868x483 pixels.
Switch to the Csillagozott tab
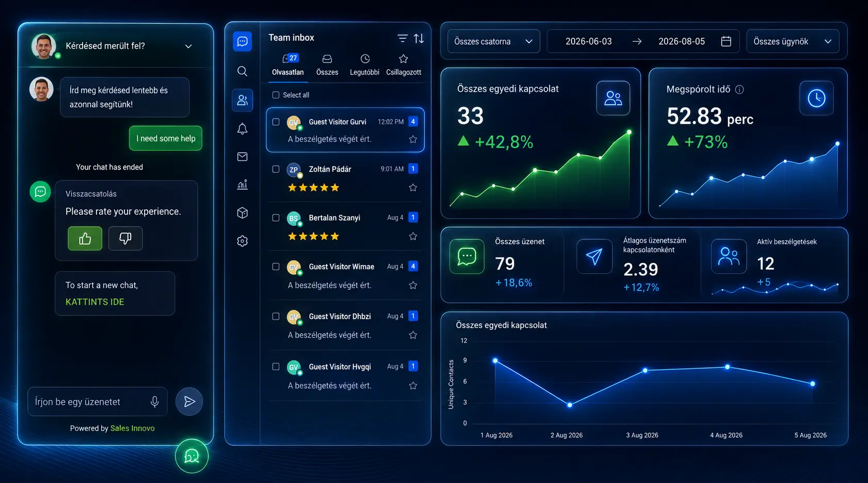[404, 66]
